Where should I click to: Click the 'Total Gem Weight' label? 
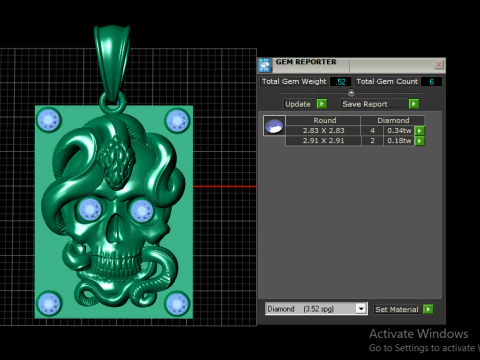(294, 82)
